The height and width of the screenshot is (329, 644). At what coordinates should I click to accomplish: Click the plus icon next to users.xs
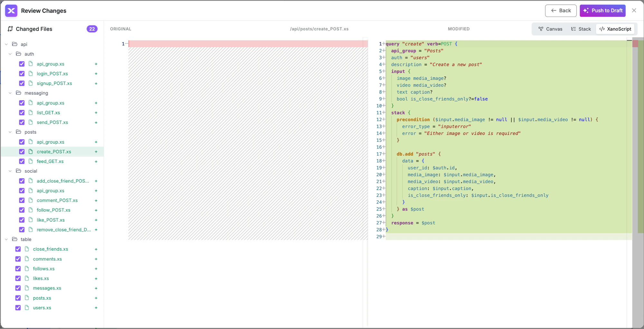click(x=96, y=308)
